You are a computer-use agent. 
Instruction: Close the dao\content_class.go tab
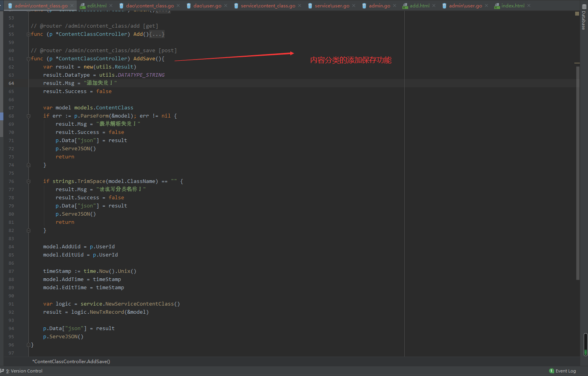(x=179, y=6)
